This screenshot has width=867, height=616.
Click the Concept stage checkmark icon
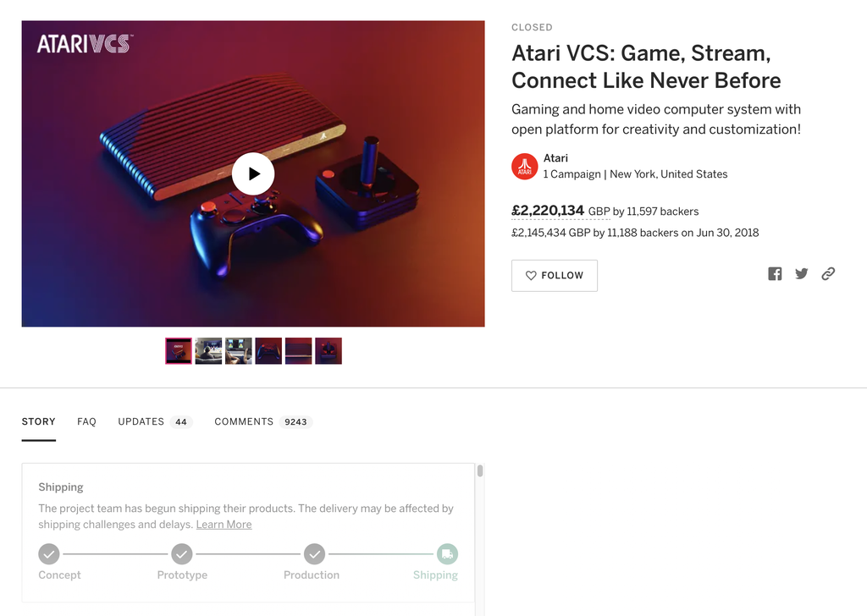[x=49, y=554]
